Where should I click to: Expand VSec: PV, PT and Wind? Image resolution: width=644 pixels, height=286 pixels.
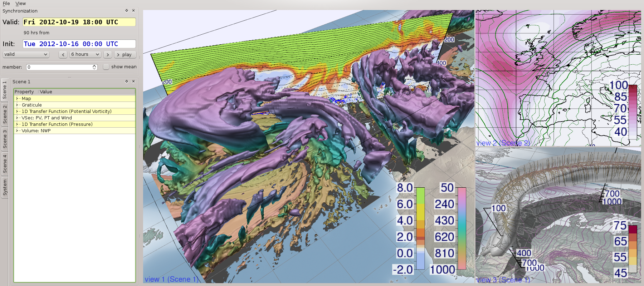(17, 118)
